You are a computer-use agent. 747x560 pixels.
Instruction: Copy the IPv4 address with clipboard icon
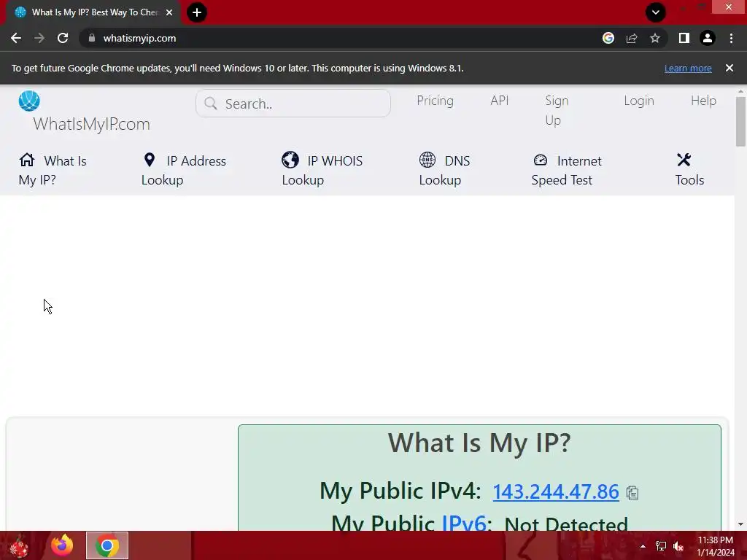pos(632,493)
